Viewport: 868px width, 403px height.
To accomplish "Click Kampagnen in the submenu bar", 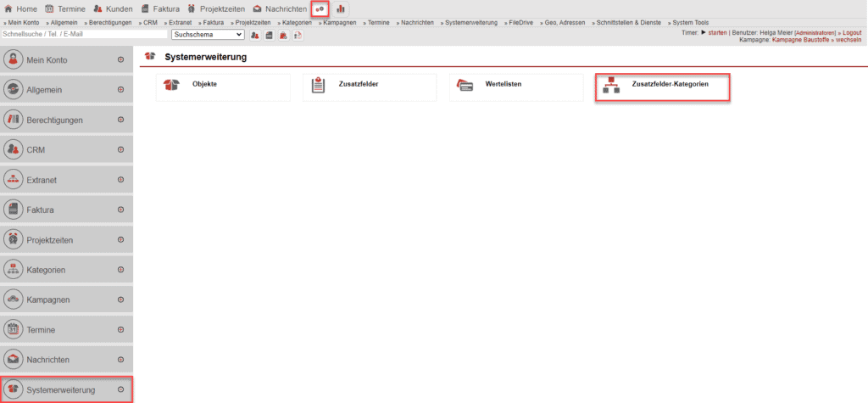I will (x=337, y=23).
